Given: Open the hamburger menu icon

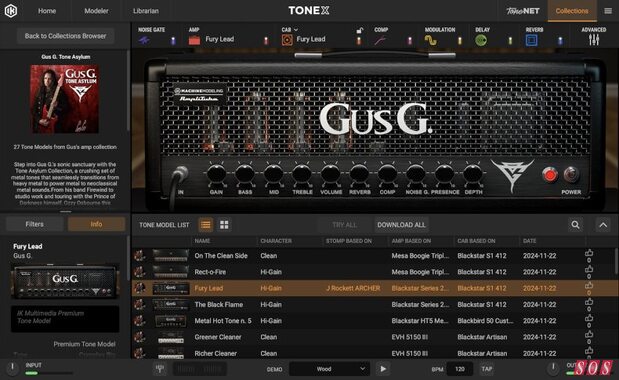Looking at the screenshot, I should (x=608, y=11).
